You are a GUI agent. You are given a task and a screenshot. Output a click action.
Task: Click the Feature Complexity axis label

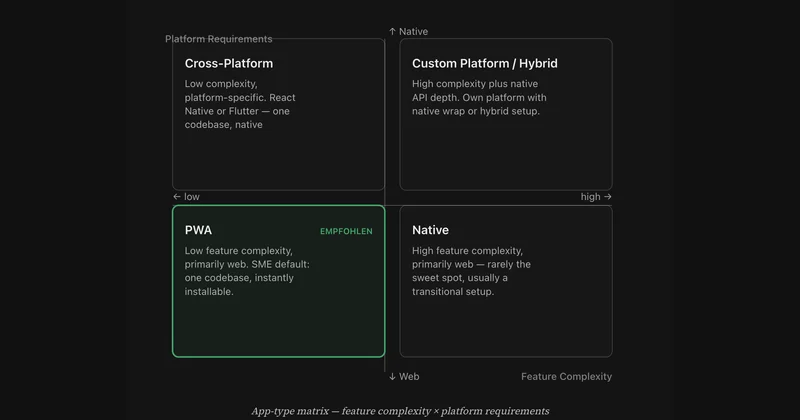point(566,376)
